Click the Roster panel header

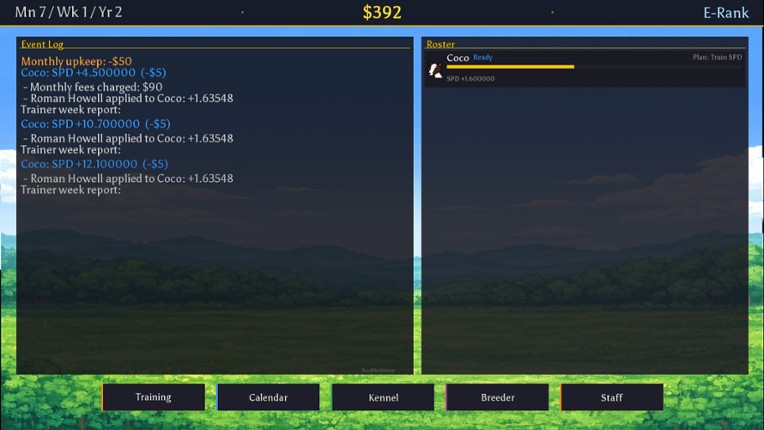(x=440, y=45)
